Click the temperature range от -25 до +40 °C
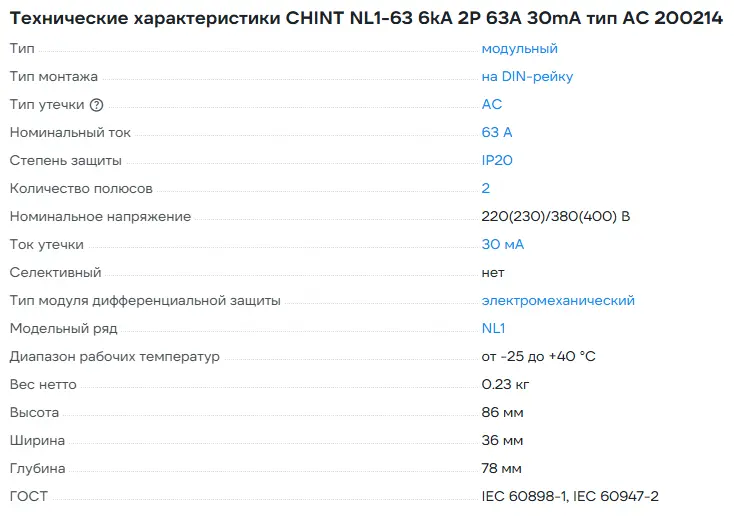The image size is (734, 517). (538, 356)
